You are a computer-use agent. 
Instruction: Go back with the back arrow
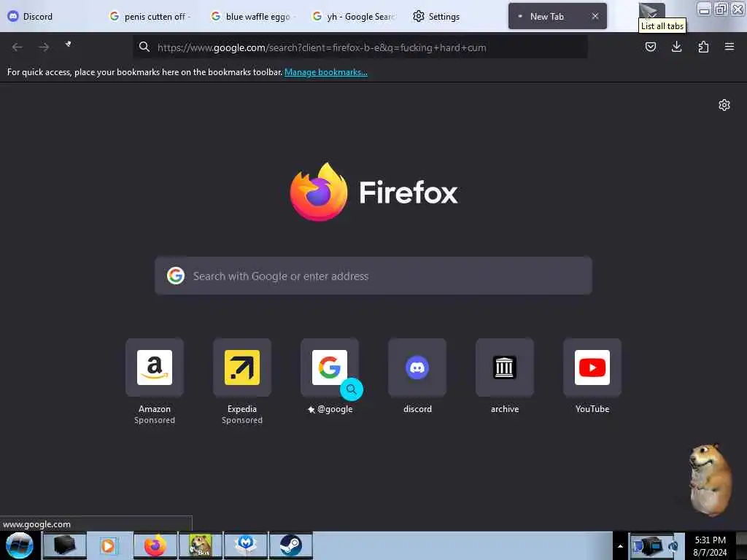(x=18, y=47)
